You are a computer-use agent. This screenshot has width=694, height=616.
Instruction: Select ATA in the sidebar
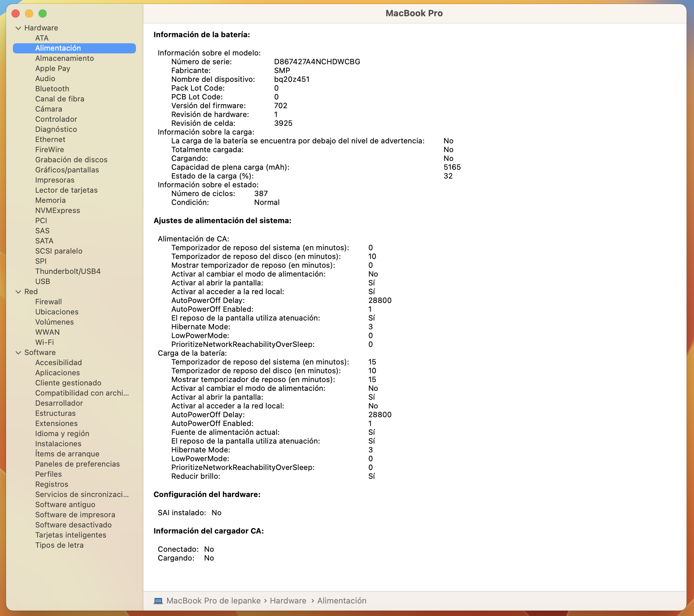click(42, 38)
